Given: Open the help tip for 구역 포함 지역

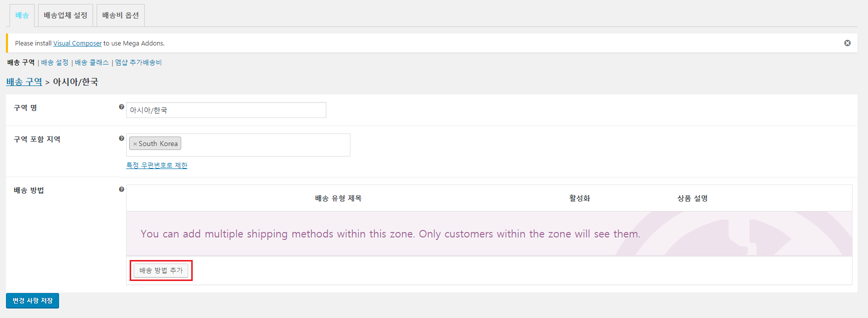Looking at the screenshot, I should (122, 138).
